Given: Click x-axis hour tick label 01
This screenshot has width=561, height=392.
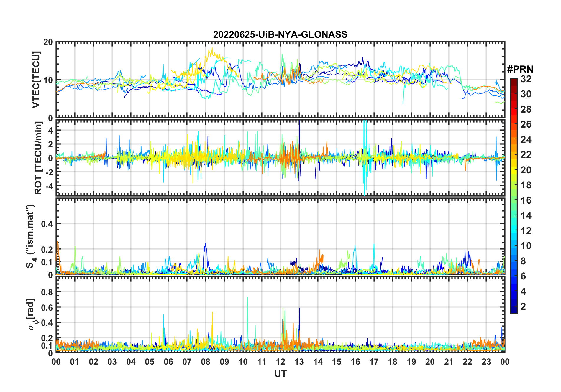Looking at the screenshot, I should tap(75, 362).
